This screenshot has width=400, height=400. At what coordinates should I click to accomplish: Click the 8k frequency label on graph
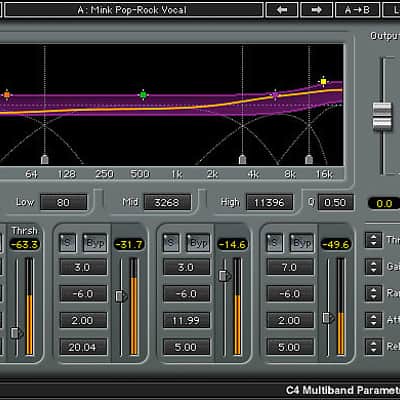[x=289, y=174]
